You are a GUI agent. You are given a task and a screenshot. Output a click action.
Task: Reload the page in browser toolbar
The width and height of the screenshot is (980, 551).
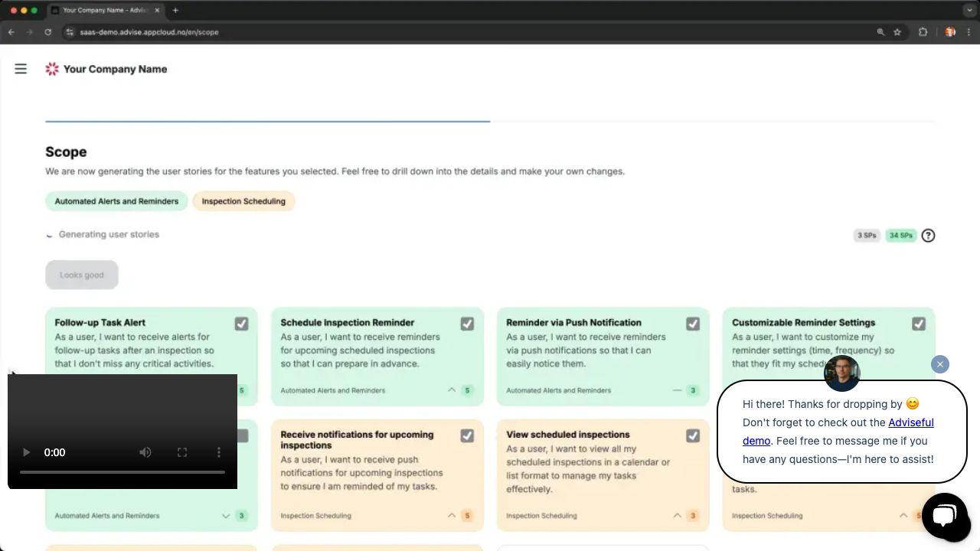[x=47, y=32]
